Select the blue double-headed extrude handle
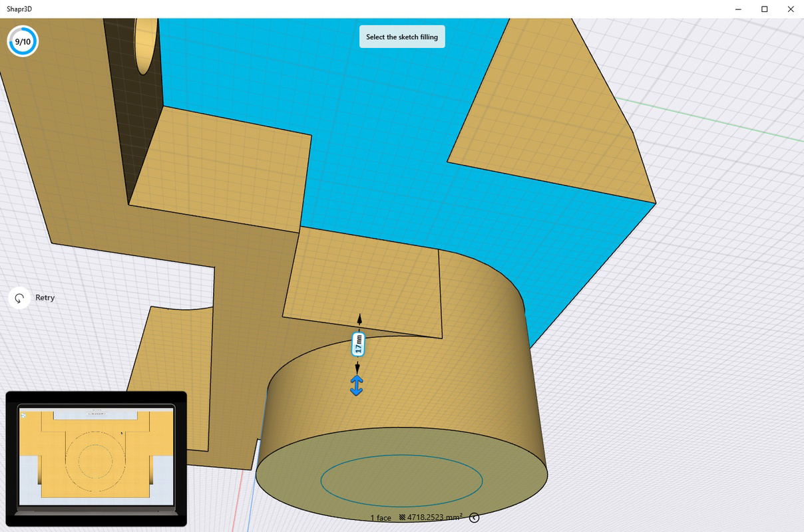The width and height of the screenshot is (804, 532). click(x=356, y=384)
